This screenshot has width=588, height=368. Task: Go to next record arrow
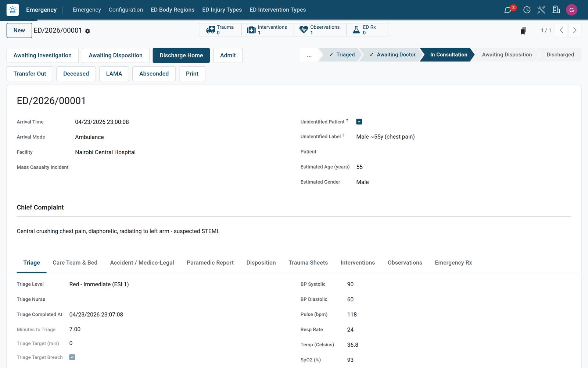(575, 31)
